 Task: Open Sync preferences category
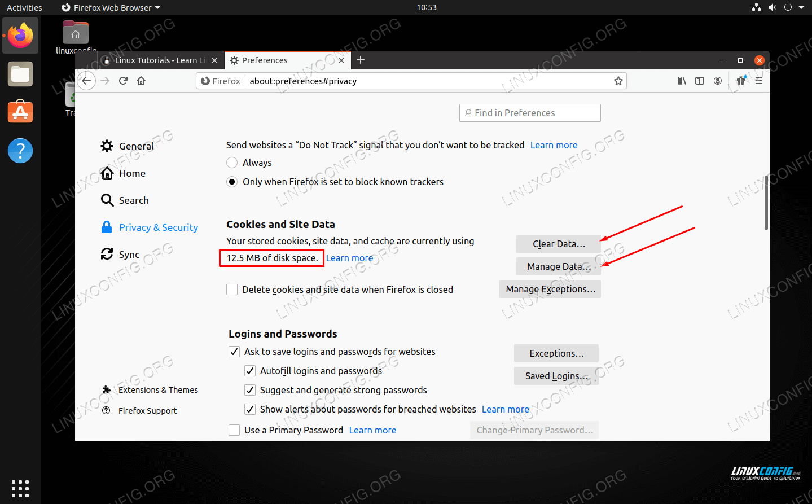[120, 255]
